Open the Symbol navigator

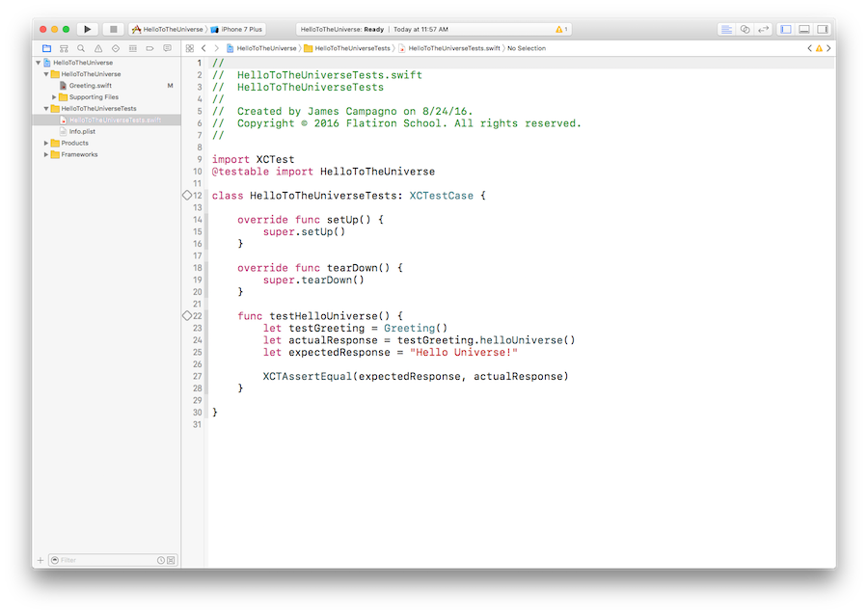pyautogui.click(x=64, y=49)
